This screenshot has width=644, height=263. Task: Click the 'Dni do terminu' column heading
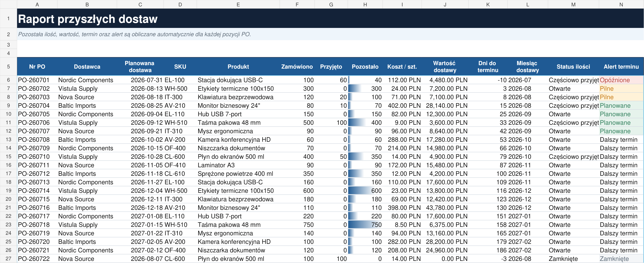coord(488,67)
